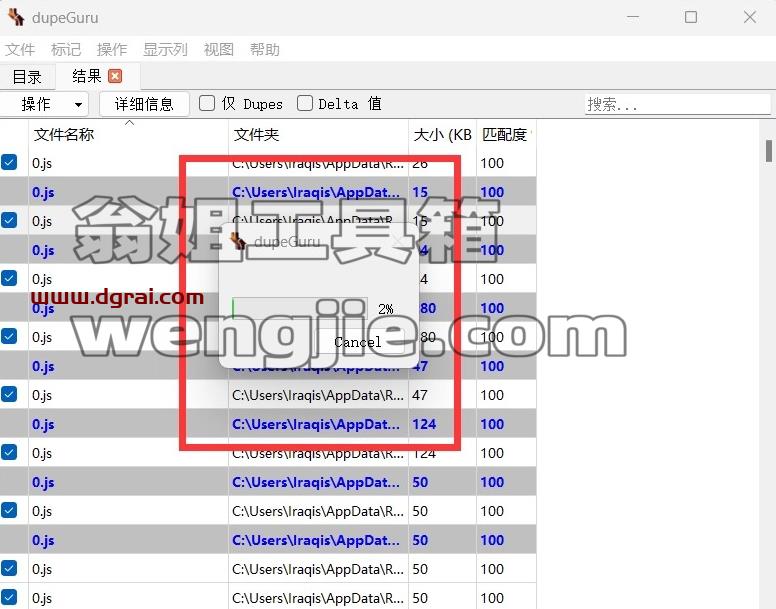Sort by the 匹配度 column header
The image size is (776, 609).
[x=506, y=134]
